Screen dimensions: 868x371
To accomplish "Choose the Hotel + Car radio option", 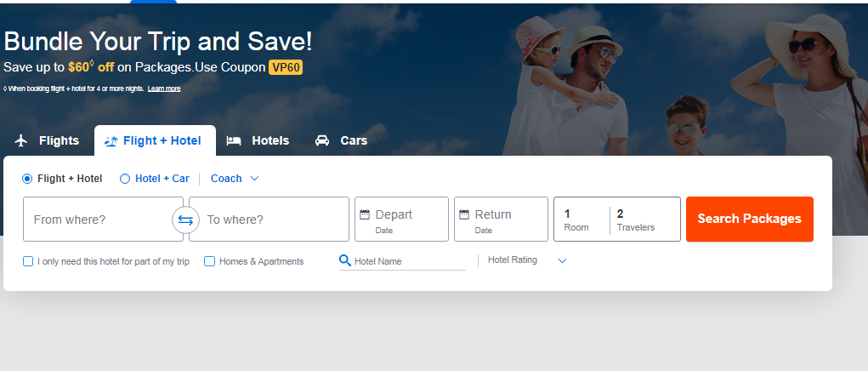I will click(125, 179).
